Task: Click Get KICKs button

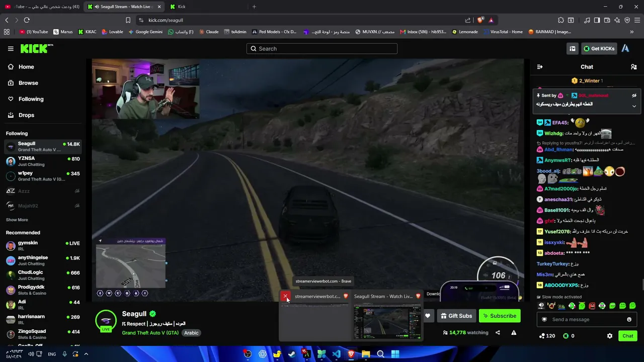Action: click(599, 49)
